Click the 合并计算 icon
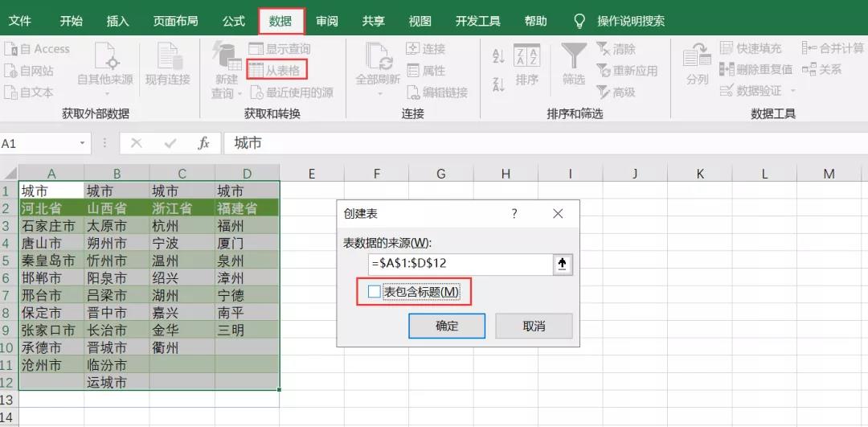The image size is (868, 427). click(x=809, y=48)
